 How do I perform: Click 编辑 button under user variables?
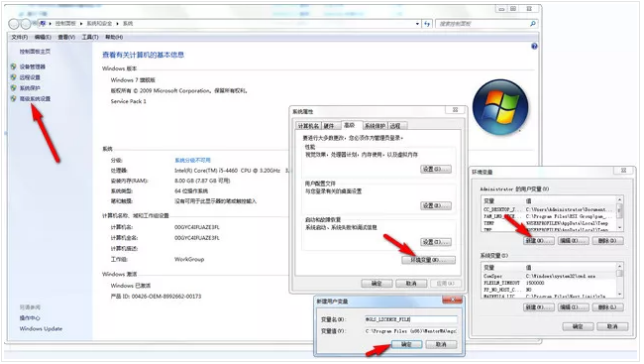(573, 241)
